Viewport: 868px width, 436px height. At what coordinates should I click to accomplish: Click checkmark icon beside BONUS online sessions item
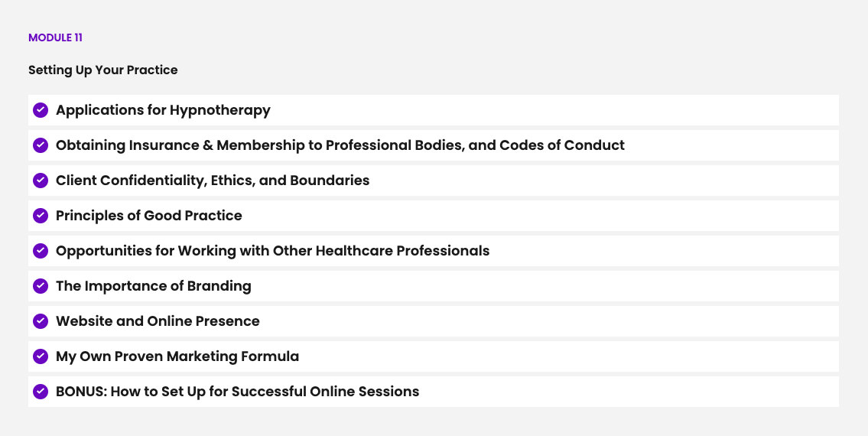[x=41, y=392]
